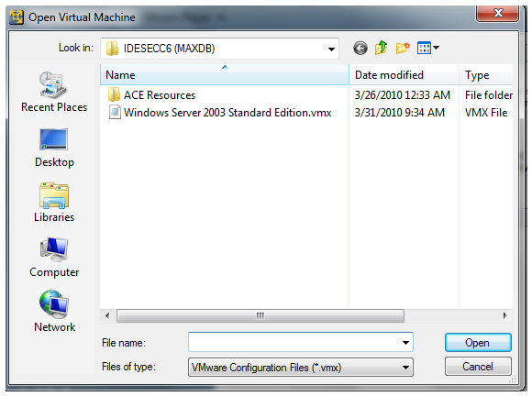Go back to last folder visited

tap(360, 49)
